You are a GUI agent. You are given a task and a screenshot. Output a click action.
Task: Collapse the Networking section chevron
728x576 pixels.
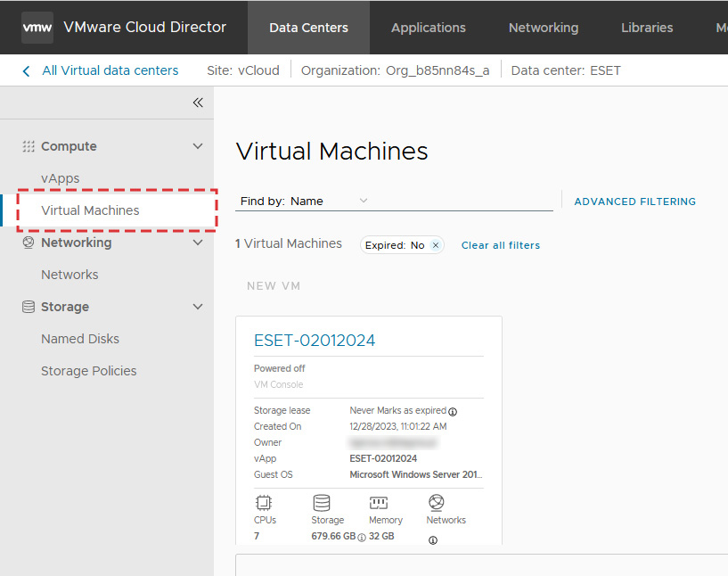click(198, 243)
